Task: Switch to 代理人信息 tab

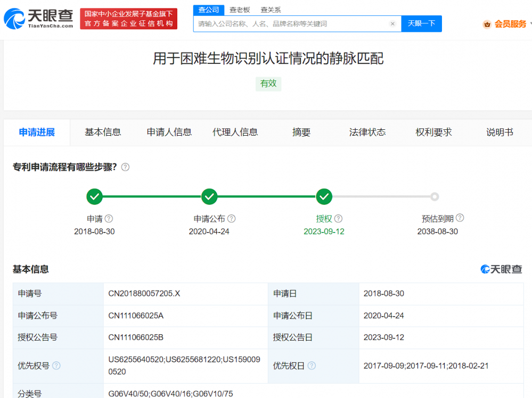Action: click(235, 132)
